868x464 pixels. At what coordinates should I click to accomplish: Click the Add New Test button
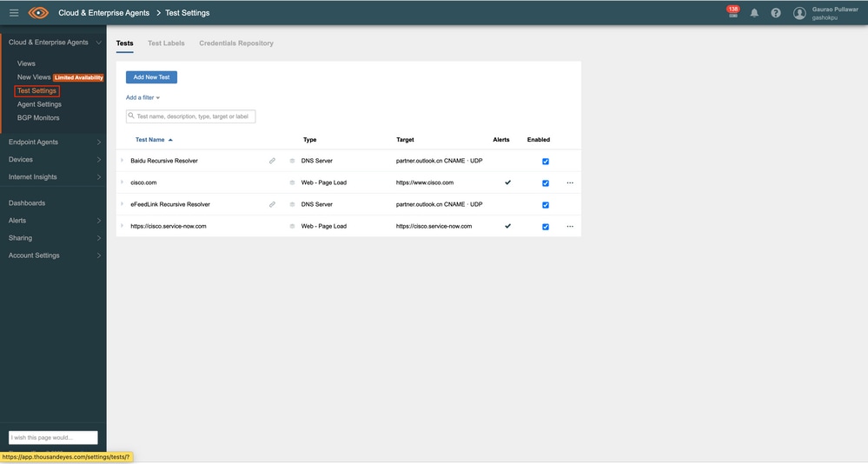click(151, 77)
